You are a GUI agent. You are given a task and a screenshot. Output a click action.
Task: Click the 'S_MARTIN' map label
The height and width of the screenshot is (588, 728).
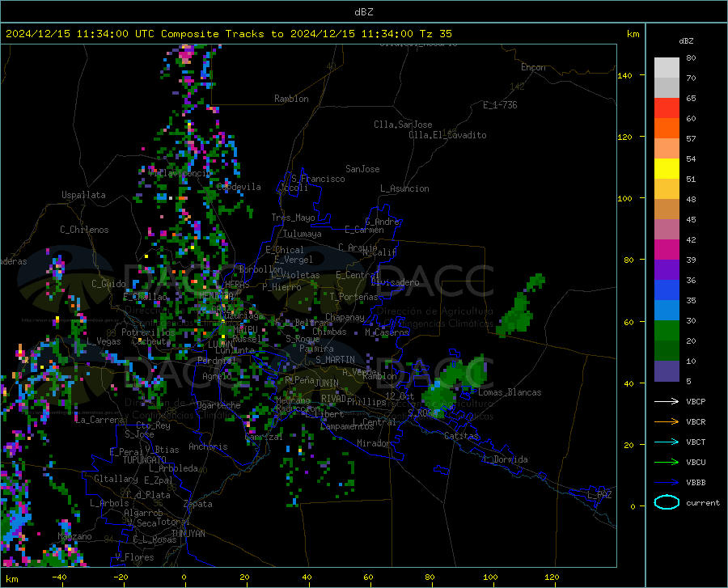[335, 360]
